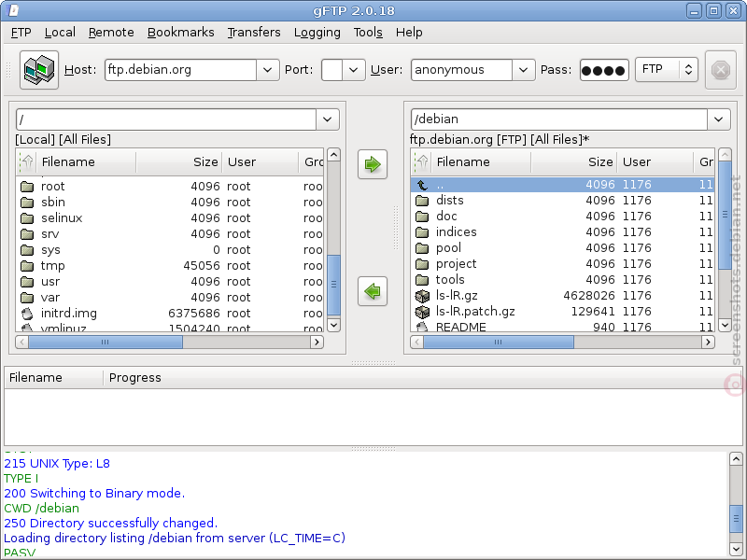This screenshot has height=560, width=747.
Task: Click the local pane vertical scrollbar thumb
Action: tap(334, 285)
